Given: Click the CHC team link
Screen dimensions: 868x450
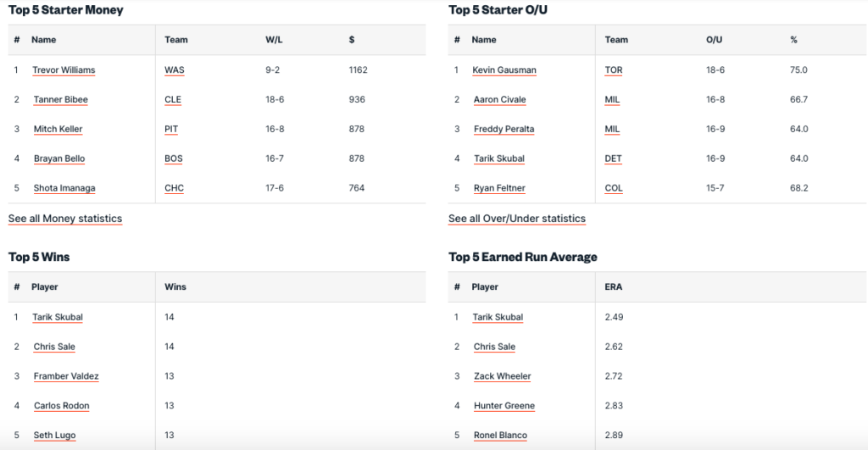Looking at the screenshot, I should click(174, 188).
